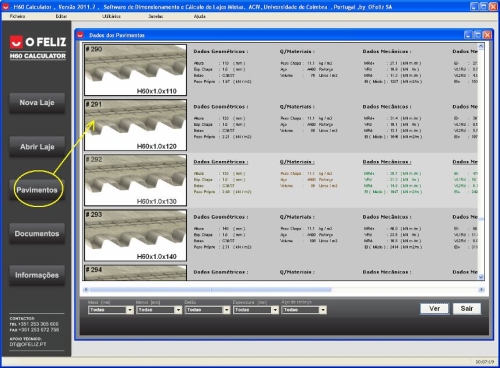
Task: Select the H60x1.0x140 slab thumbnail #293
Action: 135,235
